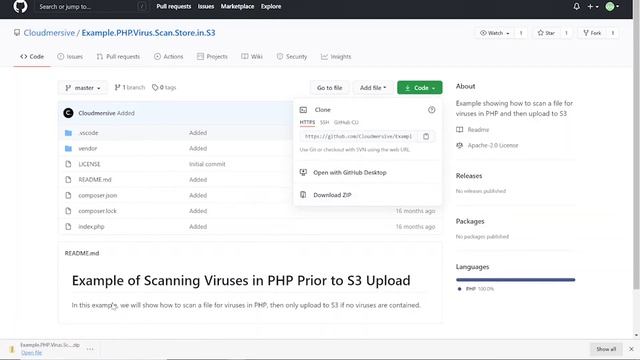640x360 pixels.
Task: Open the LICENSE file
Action: point(89,164)
